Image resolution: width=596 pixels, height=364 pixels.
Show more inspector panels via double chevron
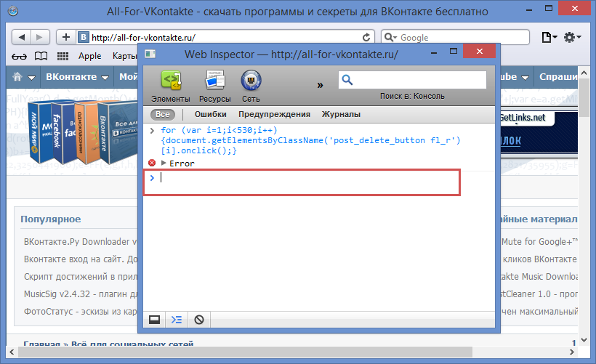tap(320, 85)
